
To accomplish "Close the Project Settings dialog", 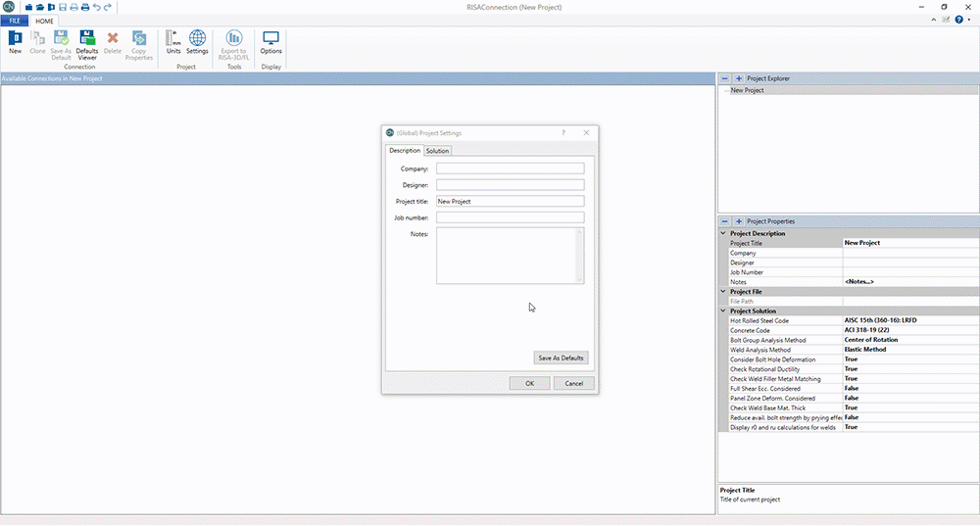I will (586, 132).
